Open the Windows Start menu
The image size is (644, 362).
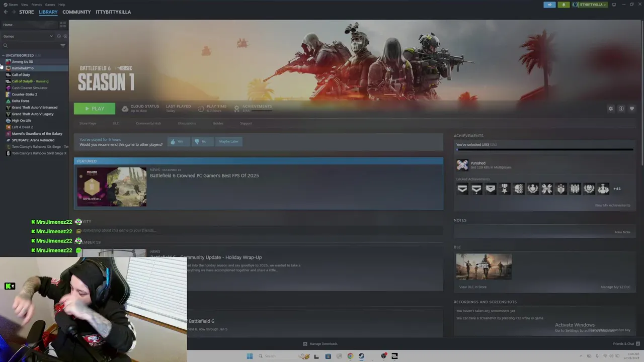pos(250,356)
